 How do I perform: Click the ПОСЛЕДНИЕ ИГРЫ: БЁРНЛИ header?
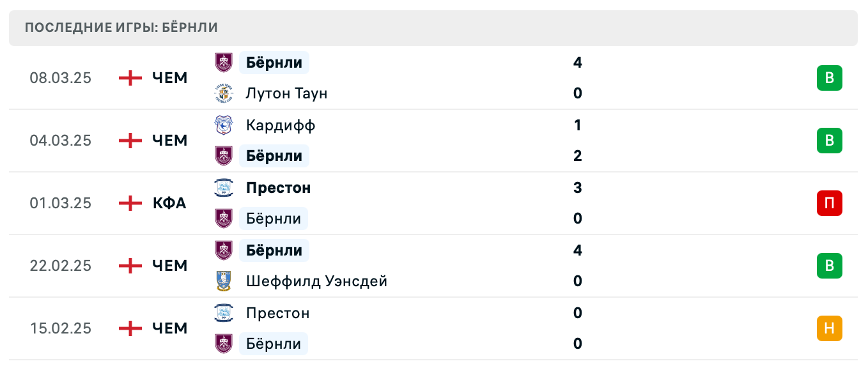coord(120,27)
